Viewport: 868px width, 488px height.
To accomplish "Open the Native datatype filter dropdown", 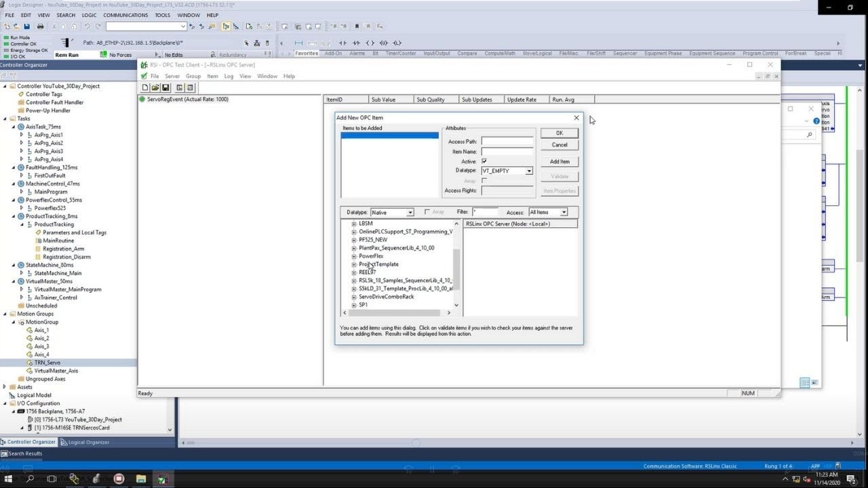I will click(x=410, y=212).
